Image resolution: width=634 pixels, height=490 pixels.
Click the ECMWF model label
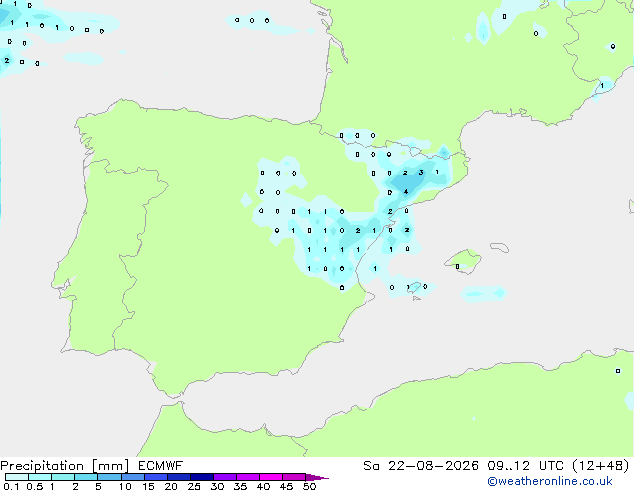pyautogui.click(x=161, y=466)
